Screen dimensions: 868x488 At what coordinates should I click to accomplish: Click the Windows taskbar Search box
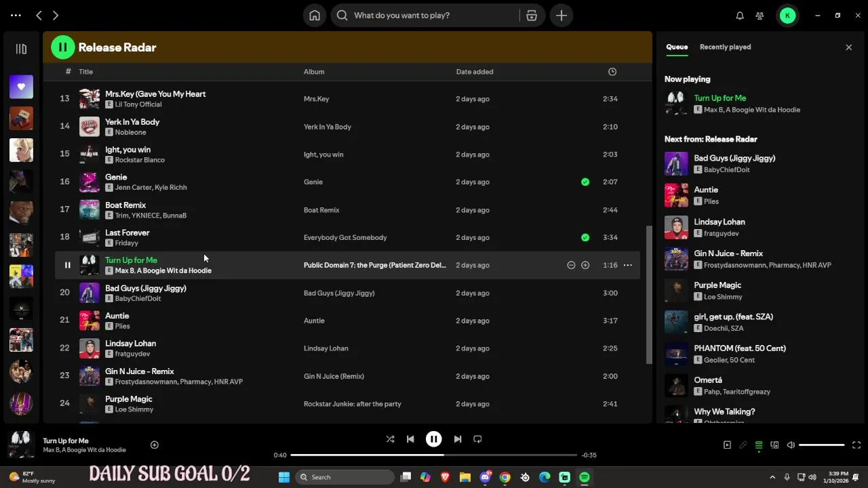(344, 477)
